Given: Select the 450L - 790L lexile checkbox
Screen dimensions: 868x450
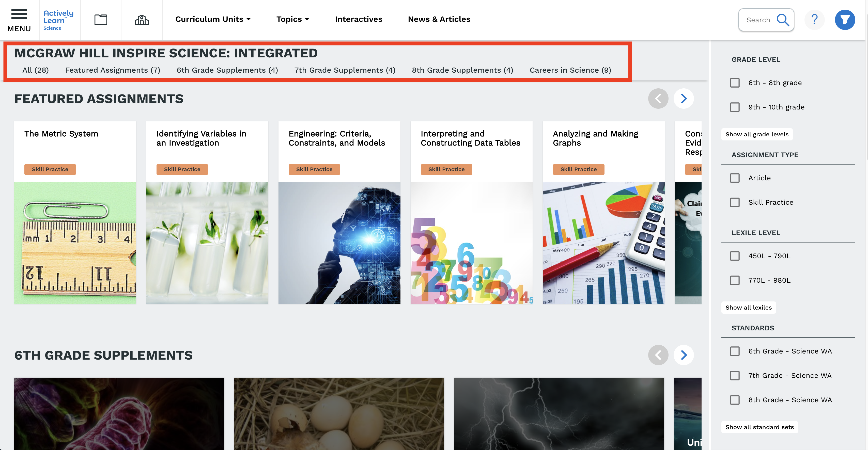Looking at the screenshot, I should (x=735, y=256).
